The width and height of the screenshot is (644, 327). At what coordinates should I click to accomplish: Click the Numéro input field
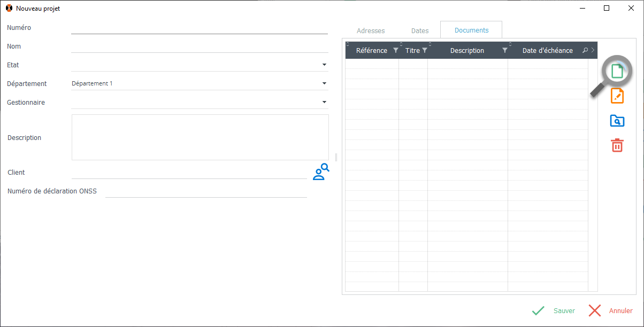click(199, 27)
